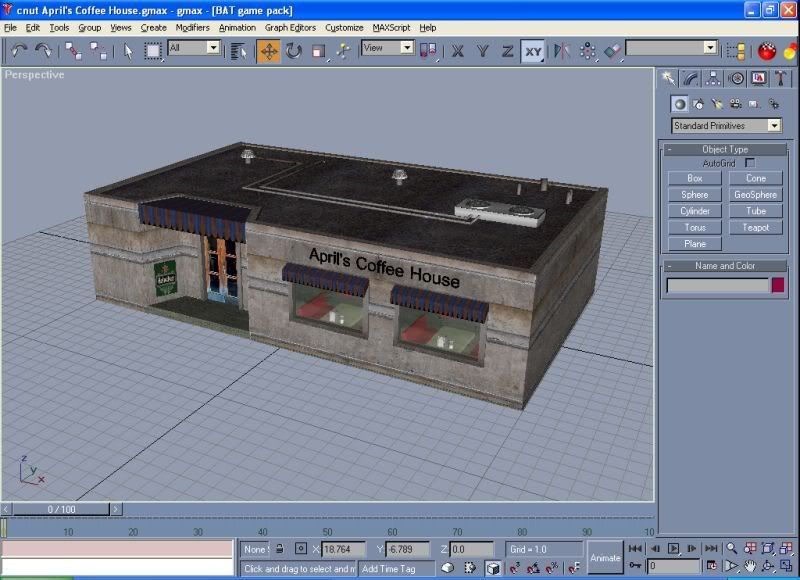
Task: Toggle the XY plane axis constraint
Action: pyautogui.click(x=533, y=51)
